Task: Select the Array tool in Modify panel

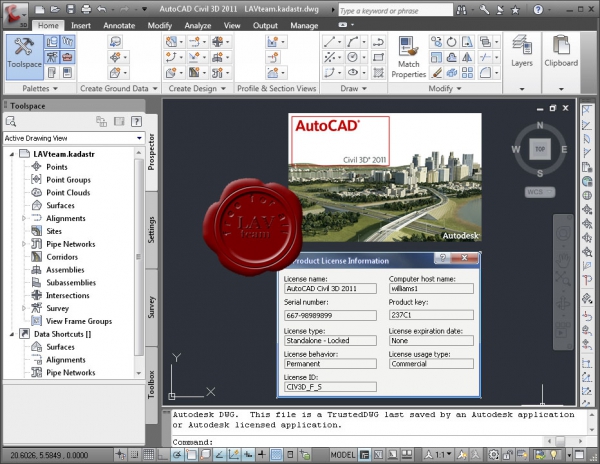Action: click(467, 73)
